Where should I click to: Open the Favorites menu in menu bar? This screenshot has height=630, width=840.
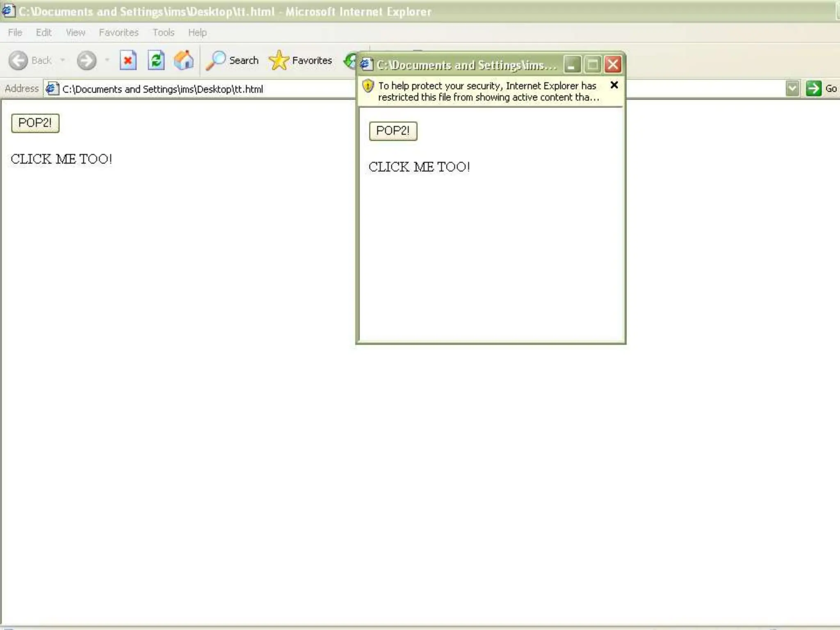(119, 32)
